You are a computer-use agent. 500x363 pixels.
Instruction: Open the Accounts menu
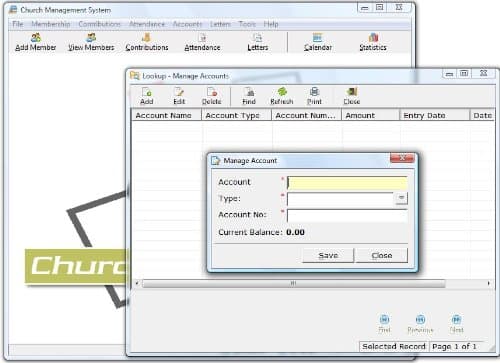tap(187, 24)
